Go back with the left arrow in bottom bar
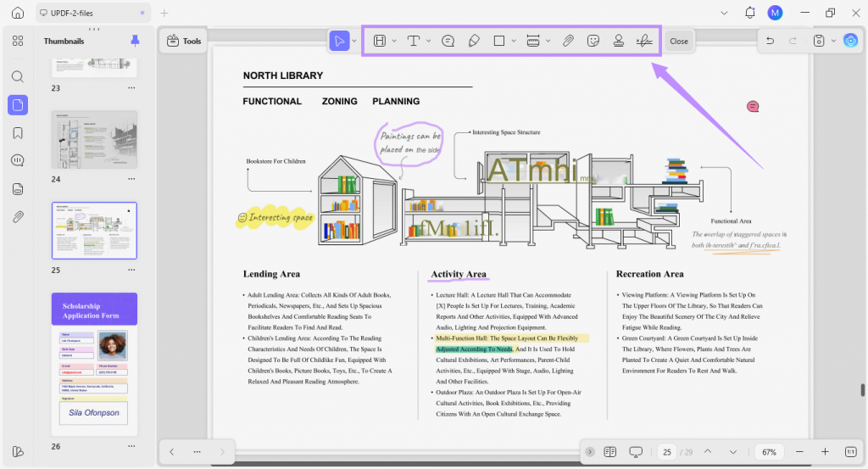The height and width of the screenshot is (469, 868). point(171,452)
